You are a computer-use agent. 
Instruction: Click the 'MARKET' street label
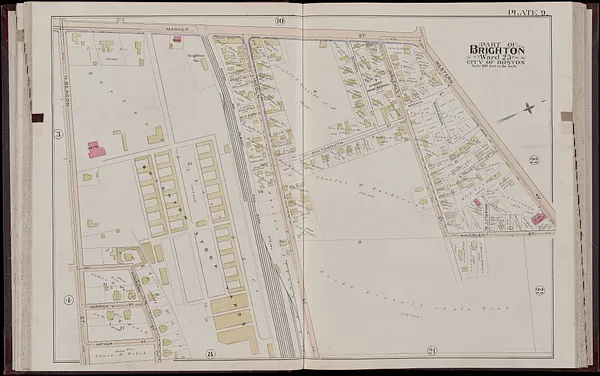pyautogui.click(x=177, y=29)
